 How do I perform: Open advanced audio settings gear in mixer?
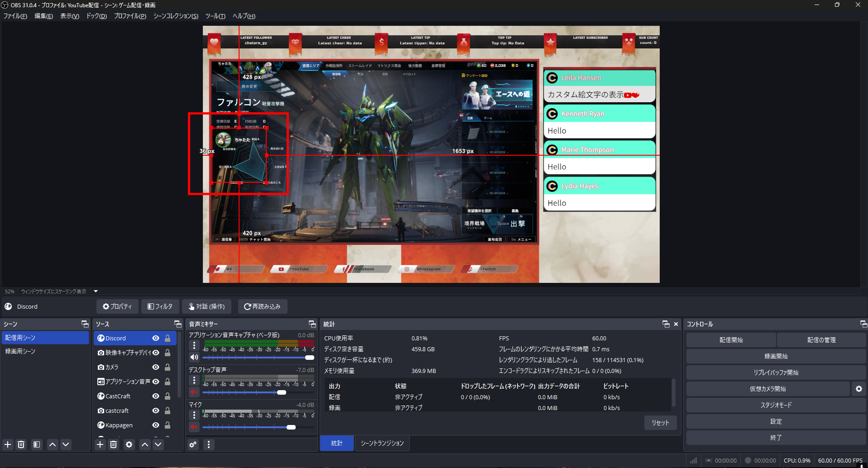(193, 444)
